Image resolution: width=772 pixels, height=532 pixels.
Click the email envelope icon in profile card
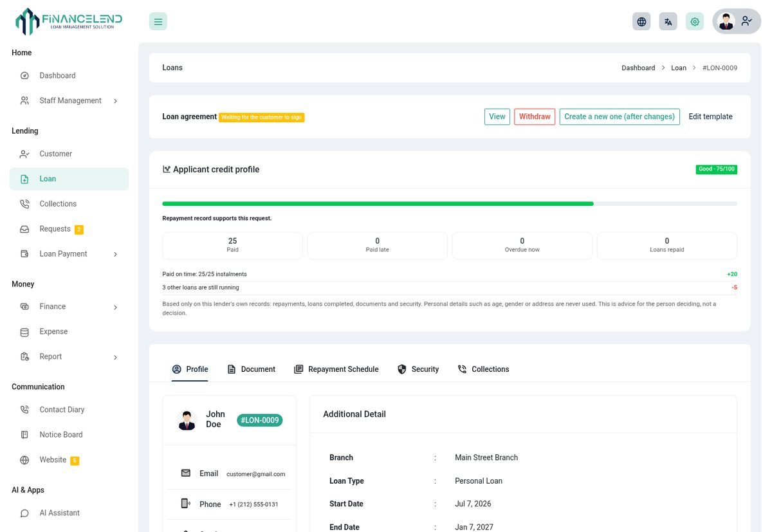(x=186, y=473)
